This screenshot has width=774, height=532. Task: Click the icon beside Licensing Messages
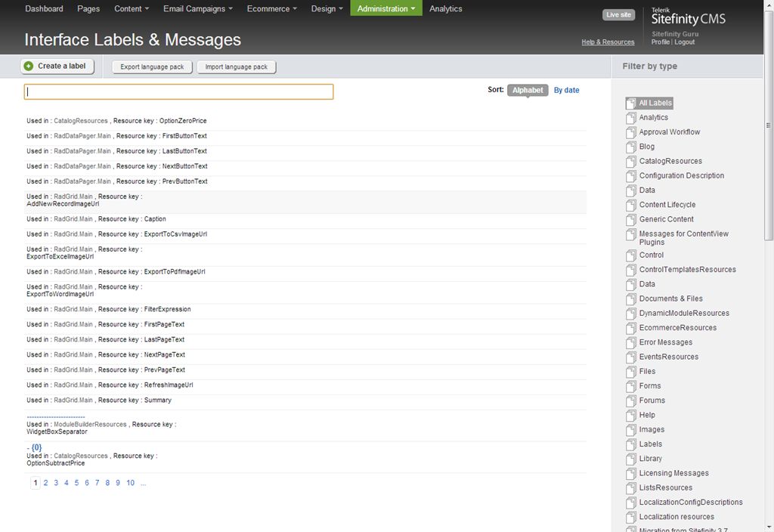(631, 474)
